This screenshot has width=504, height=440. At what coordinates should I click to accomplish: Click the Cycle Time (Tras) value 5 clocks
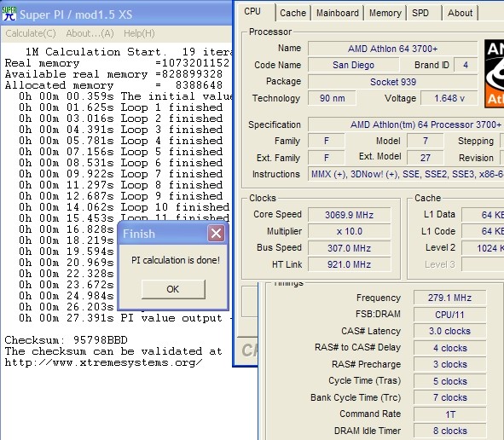point(449,381)
